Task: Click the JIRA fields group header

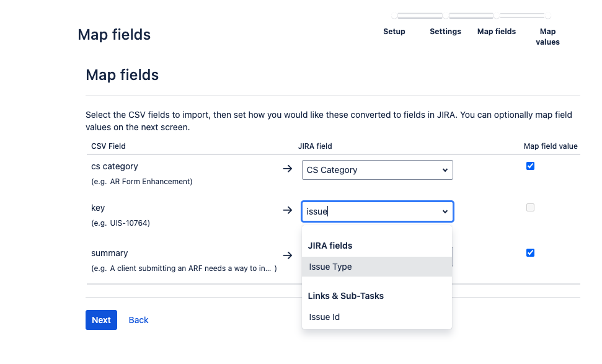Action: [329, 246]
